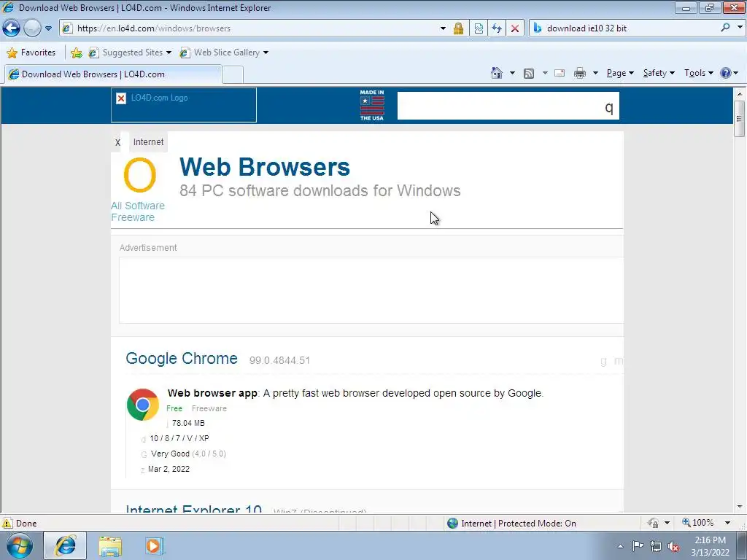This screenshot has width=747, height=560.
Task: Click the All Software link
Action: (x=138, y=206)
